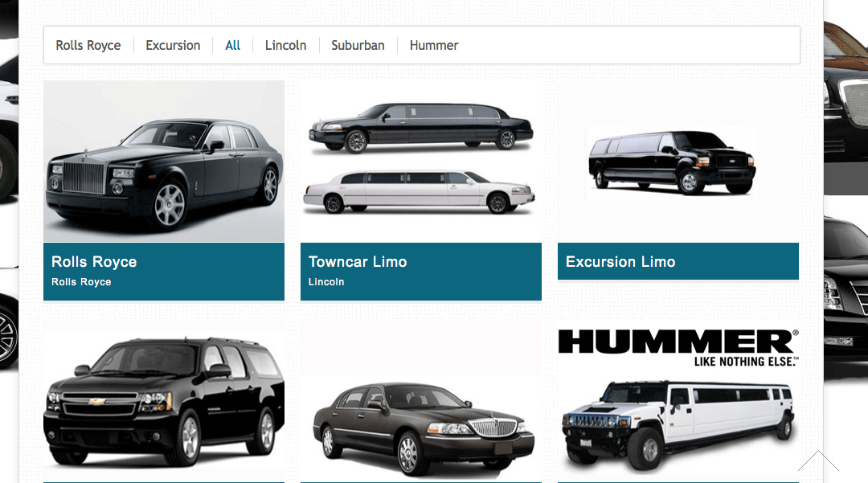
Task: View the Towncar Limo stretch limousines image
Action: [x=420, y=161]
